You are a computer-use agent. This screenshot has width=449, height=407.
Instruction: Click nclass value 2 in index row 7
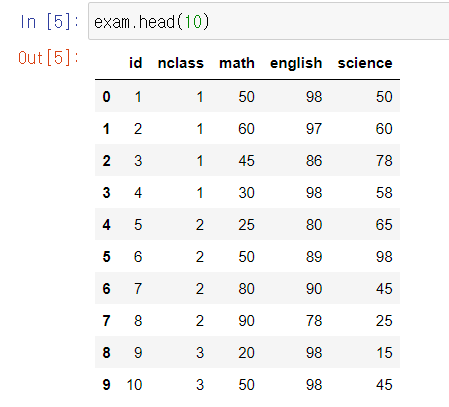pyautogui.click(x=200, y=321)
